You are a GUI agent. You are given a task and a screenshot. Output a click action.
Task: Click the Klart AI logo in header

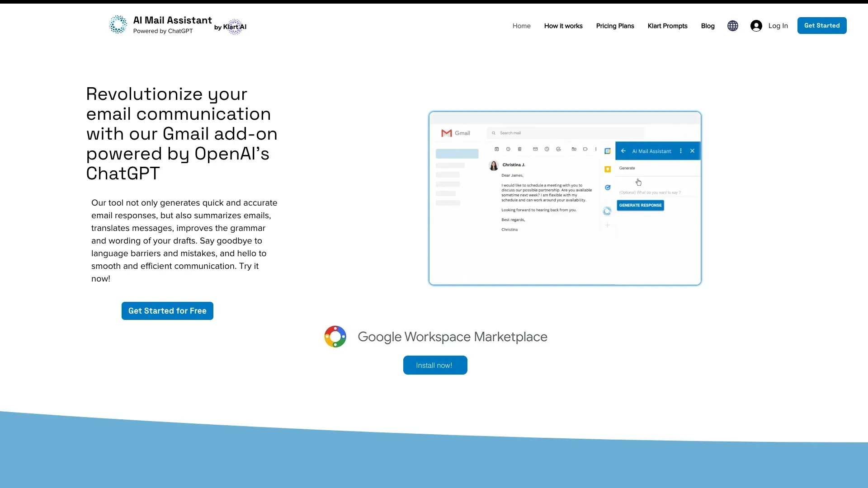tap(231, 27)
